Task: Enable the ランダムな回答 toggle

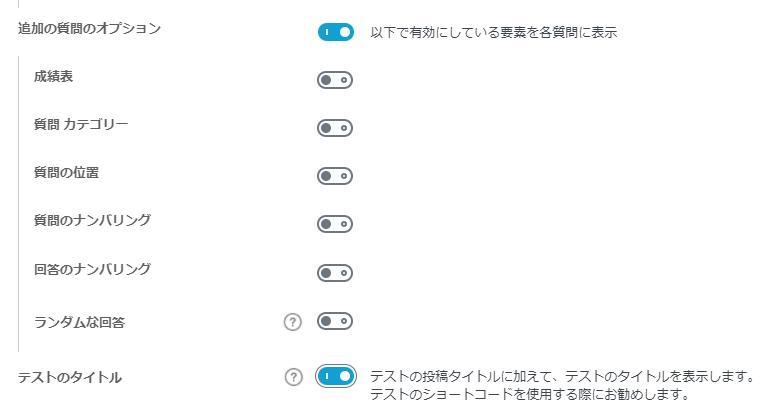Action: [335, 321]
